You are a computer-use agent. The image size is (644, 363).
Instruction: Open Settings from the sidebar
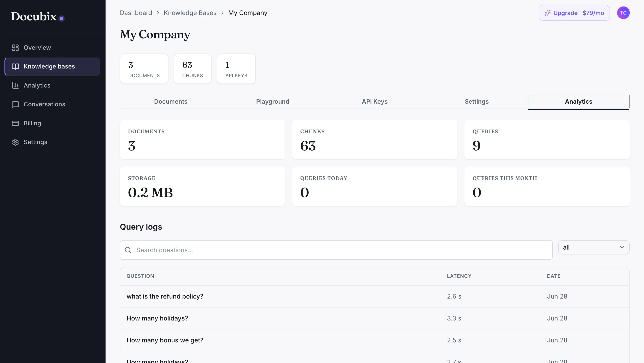click(x=53, y=142)
